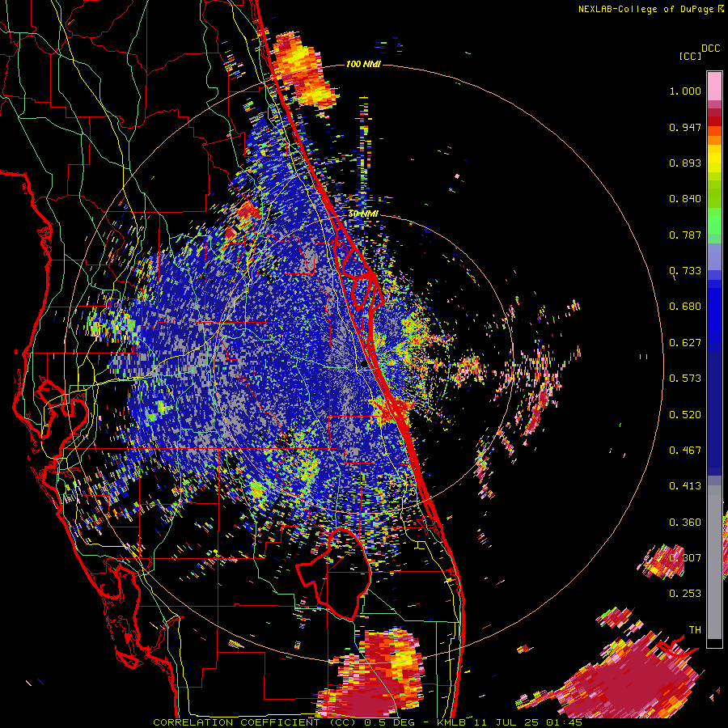The image size is (728, 728).
Task: Select the 0.627 scale value
Action: pyautogui.click(x=685, y=343)
